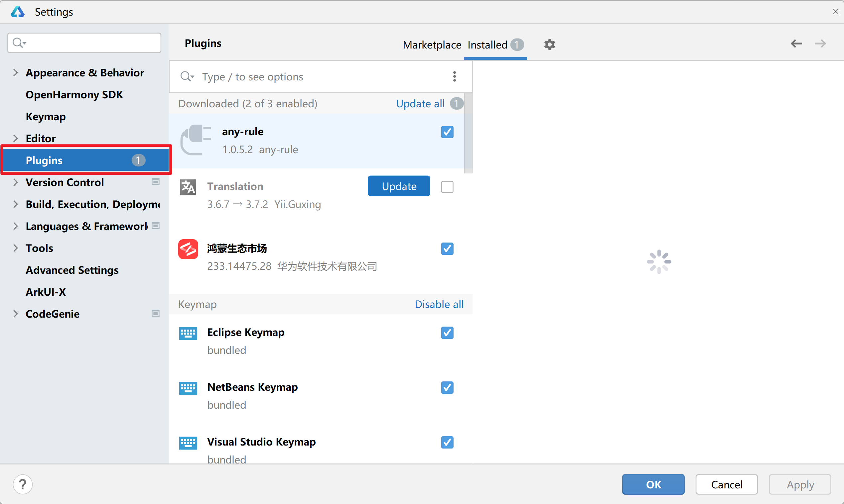
Task: Expand the Tools tree node
Action: (x=15, y=248)
